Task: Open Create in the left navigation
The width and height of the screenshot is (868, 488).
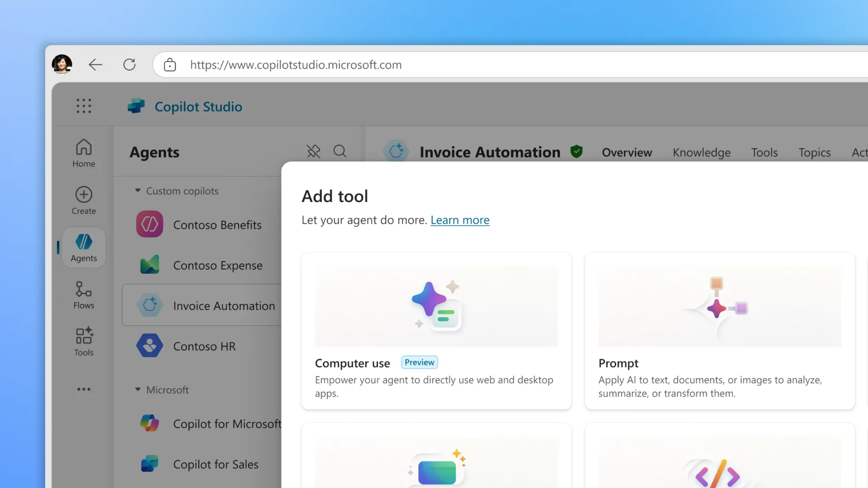Action: 84,201
